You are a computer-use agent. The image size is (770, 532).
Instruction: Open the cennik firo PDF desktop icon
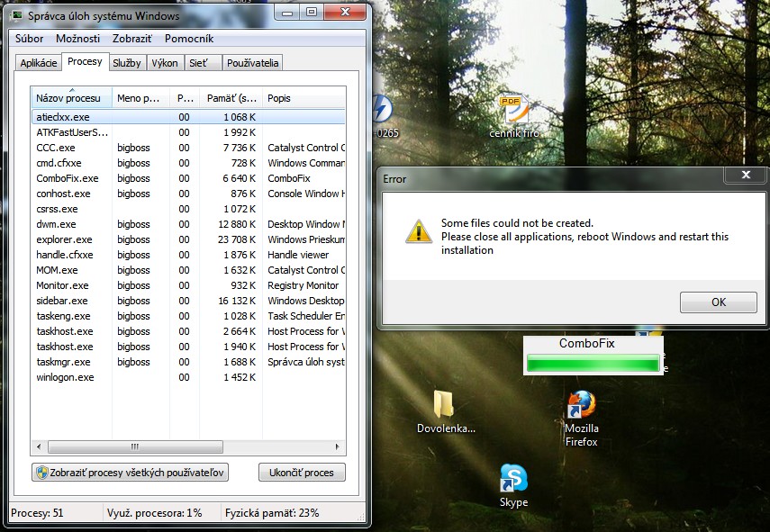coord(514,116)
